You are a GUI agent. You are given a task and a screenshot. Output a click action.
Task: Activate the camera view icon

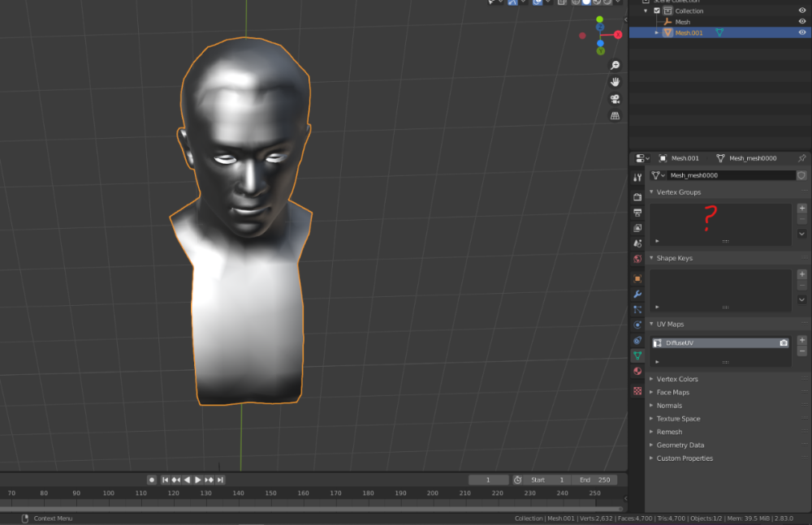pos(615,99)
